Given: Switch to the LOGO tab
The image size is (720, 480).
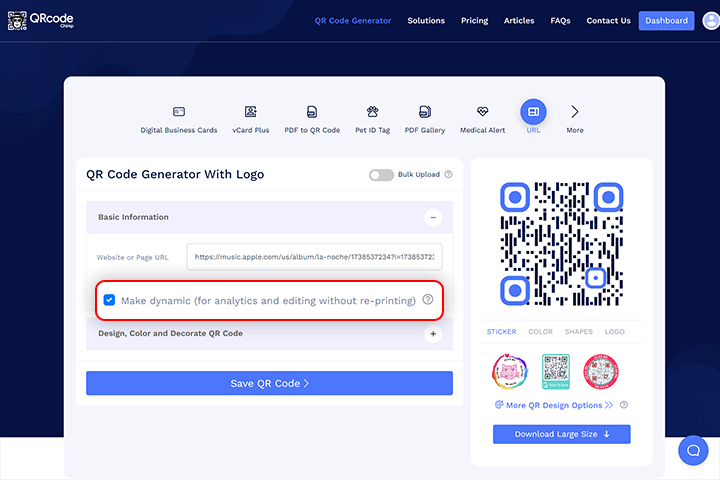Looking at the screenshot, I should tap(614, 332).
